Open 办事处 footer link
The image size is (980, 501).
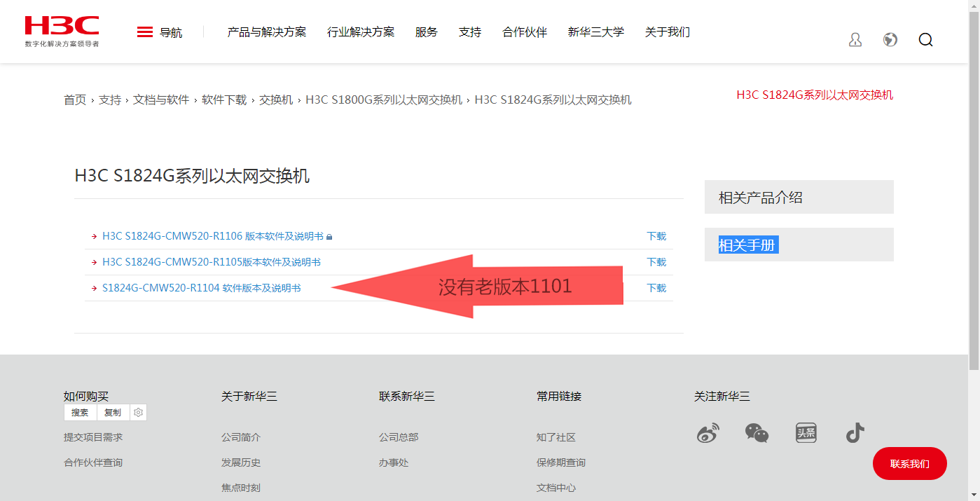tap(394, 462)
